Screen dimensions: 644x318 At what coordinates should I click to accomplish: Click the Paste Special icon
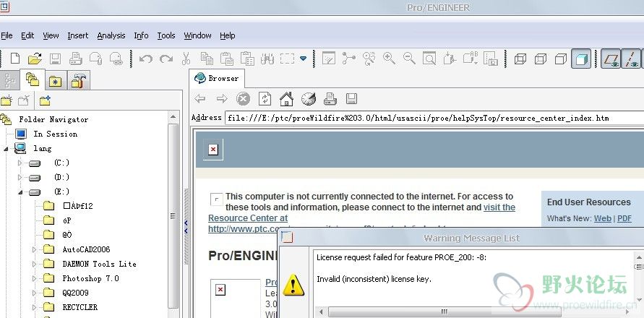point(247,59)
